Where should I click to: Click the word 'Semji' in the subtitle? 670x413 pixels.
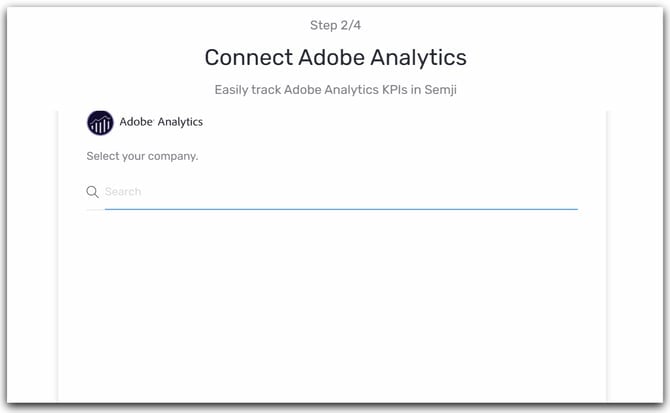point(441,90)
